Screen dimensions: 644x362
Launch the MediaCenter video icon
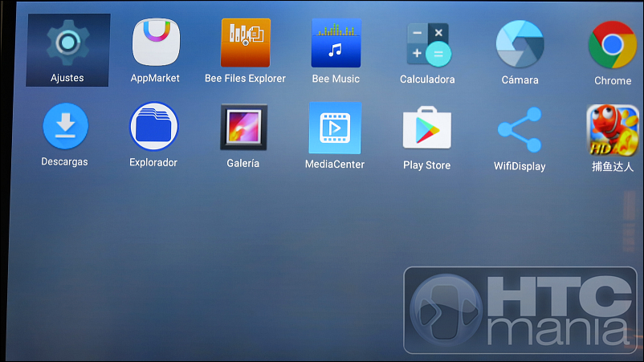coord(335,128)
